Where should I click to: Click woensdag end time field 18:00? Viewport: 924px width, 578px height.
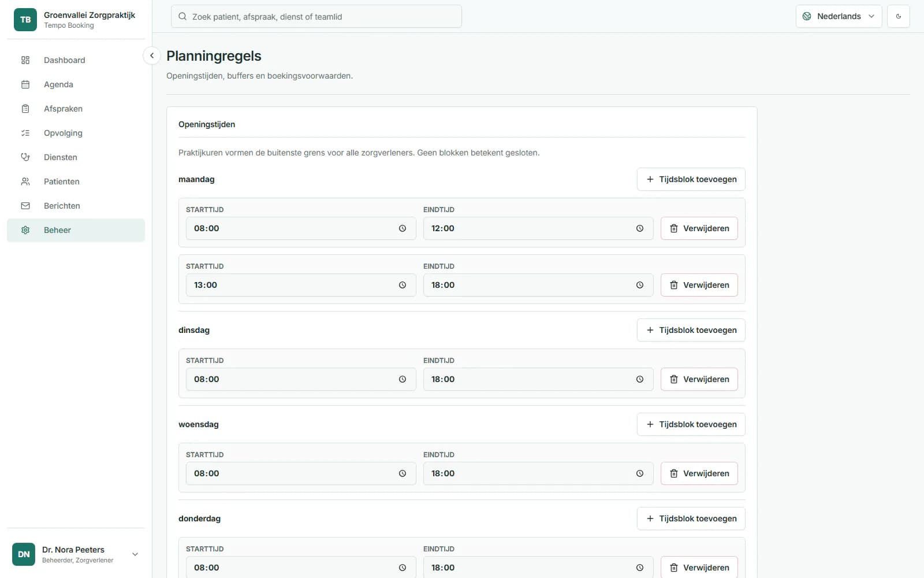click(538, 473)
